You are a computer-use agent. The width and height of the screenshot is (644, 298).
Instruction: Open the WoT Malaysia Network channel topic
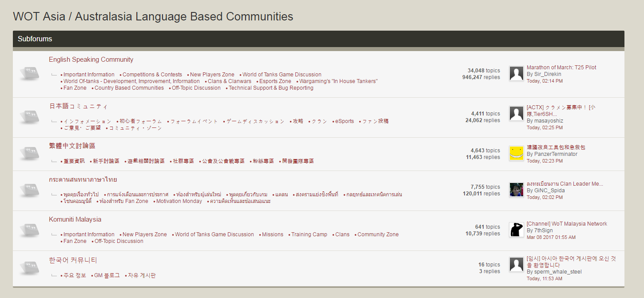coord(567,224)
